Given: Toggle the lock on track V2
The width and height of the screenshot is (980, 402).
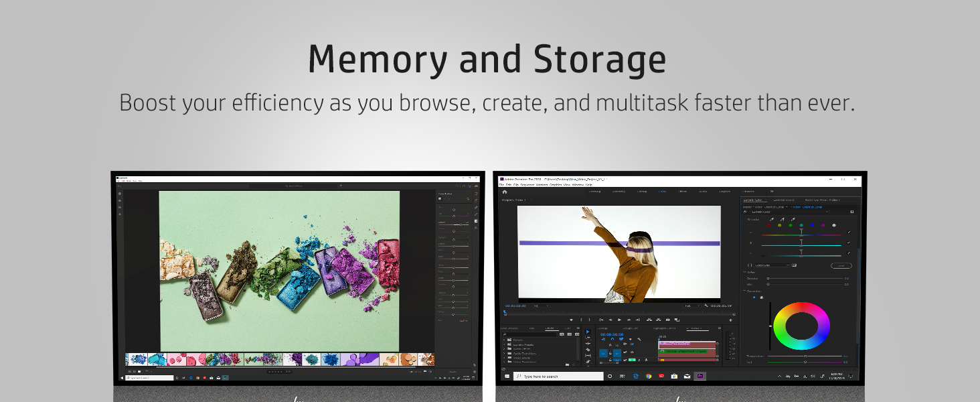Looking at the screenshot, I should [610, 344].
